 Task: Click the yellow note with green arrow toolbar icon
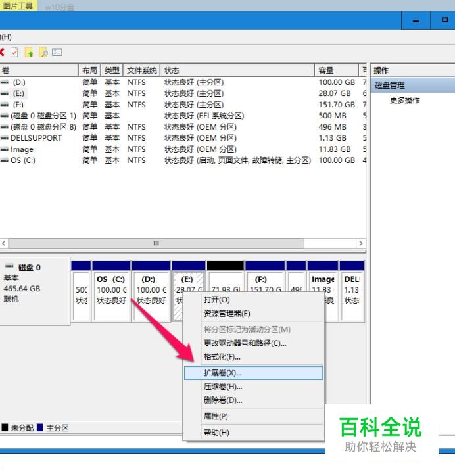point(29,53)
